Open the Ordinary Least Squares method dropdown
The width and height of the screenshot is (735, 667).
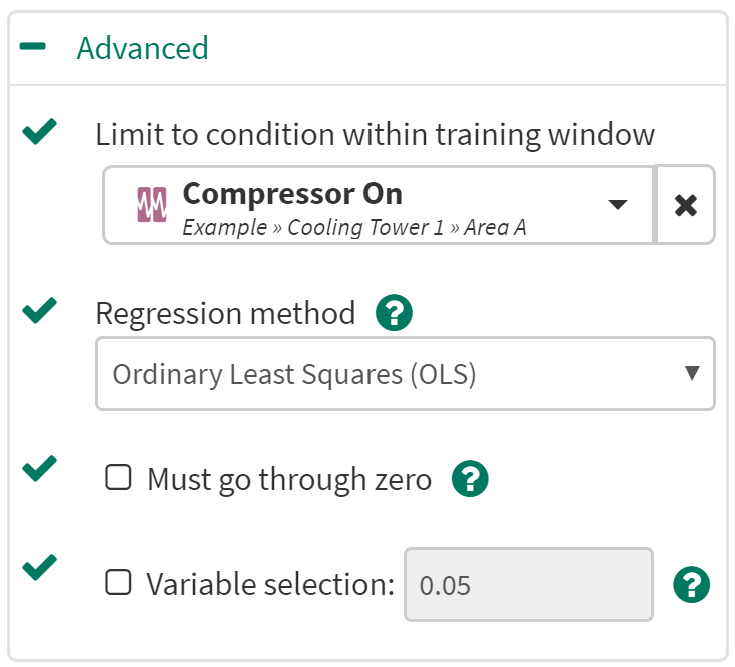[405, 374]
